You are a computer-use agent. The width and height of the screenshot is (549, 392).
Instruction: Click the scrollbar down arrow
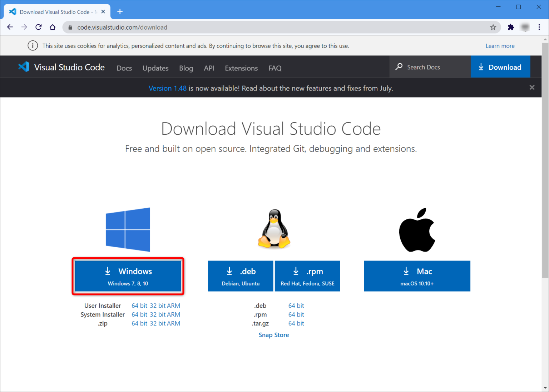click(x=545, y=388)
